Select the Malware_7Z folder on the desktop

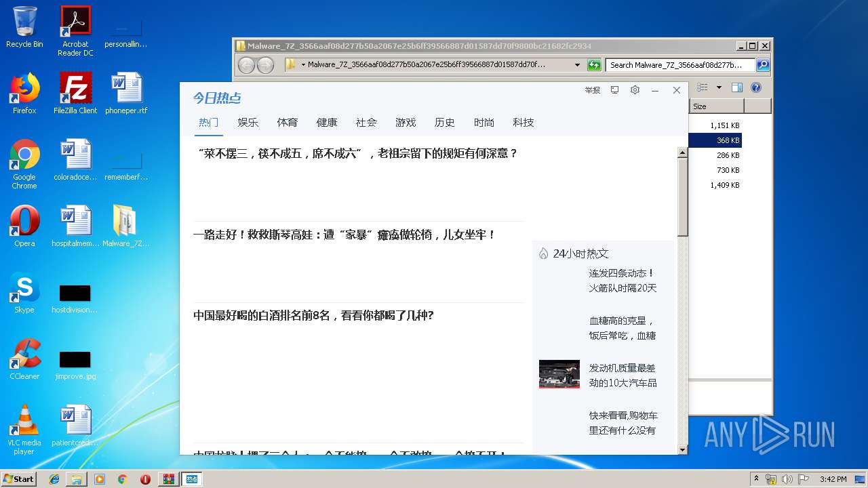[x=126, y=226]
